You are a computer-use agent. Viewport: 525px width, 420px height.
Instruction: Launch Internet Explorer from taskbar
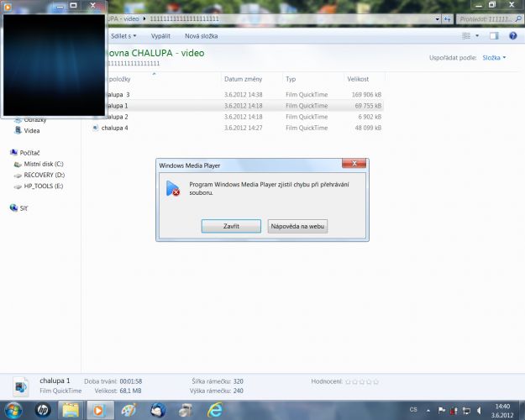pos(215,410)
